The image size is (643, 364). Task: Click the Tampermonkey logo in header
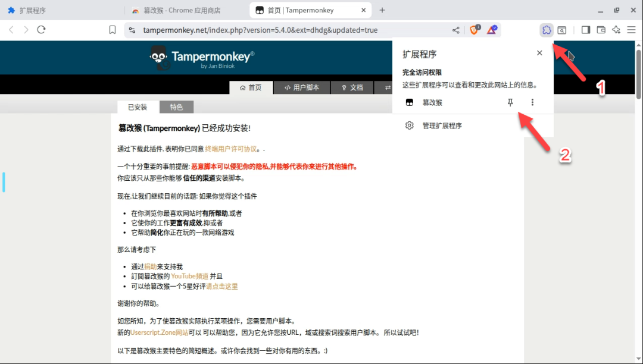click(x=202, y=57)
